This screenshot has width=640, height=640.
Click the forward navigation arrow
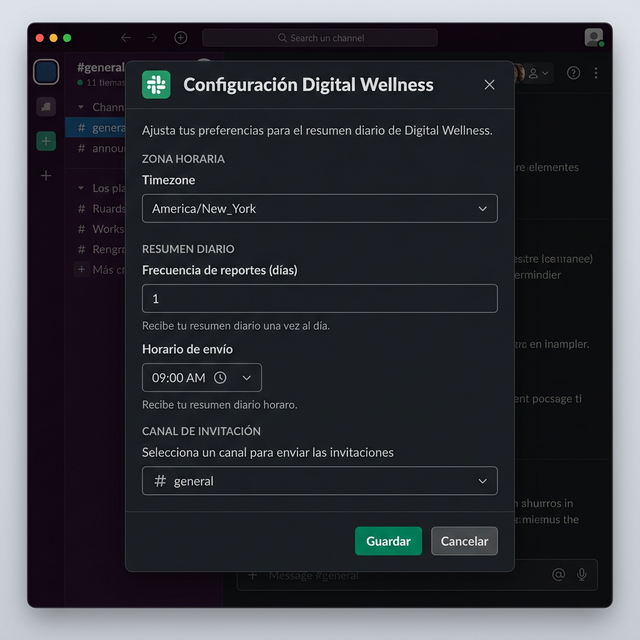152,38
